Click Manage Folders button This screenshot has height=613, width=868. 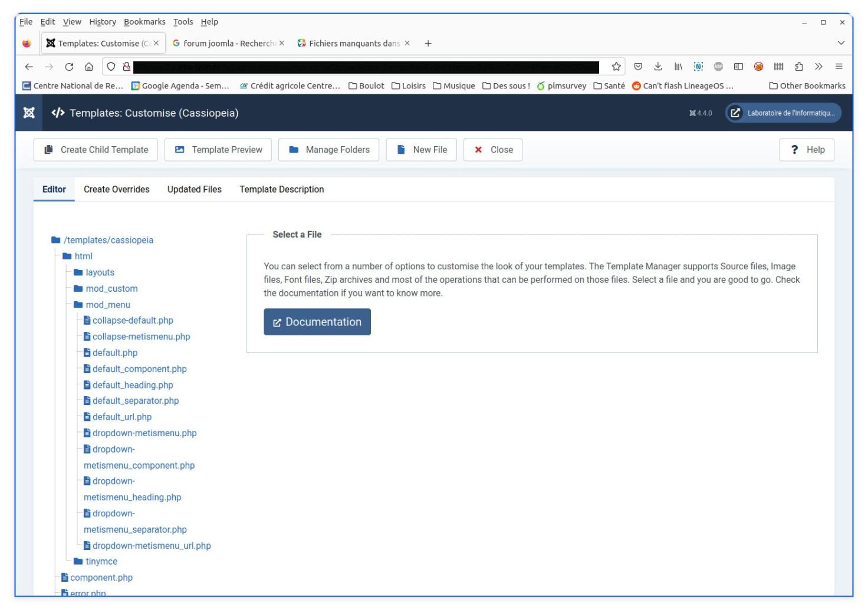click(329, 150)
